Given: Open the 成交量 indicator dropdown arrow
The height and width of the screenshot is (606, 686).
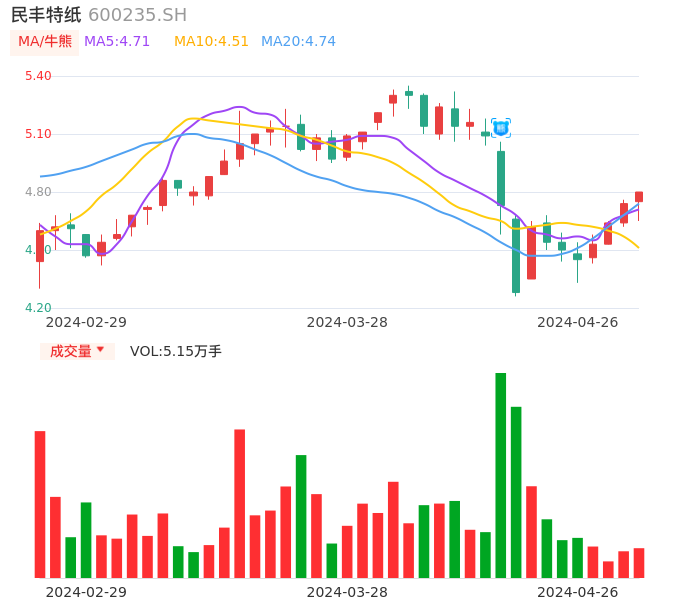Looking at the screenshot, I should pos(100,350).
